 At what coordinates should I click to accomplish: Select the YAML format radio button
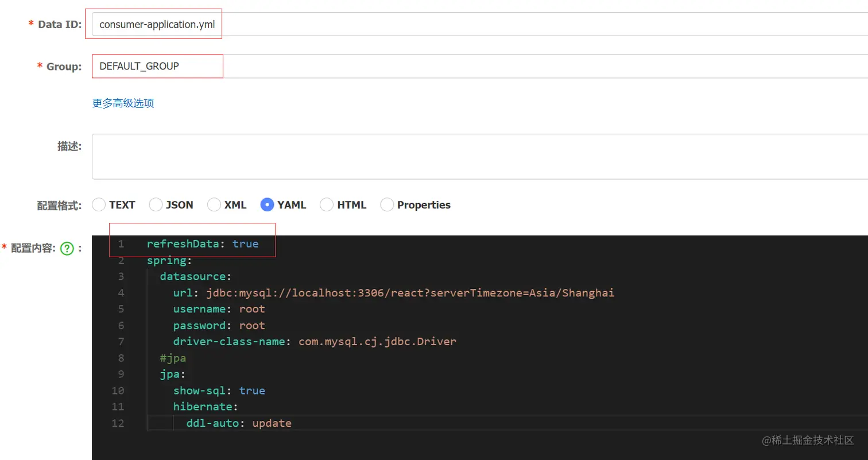(x=267, y=204)
